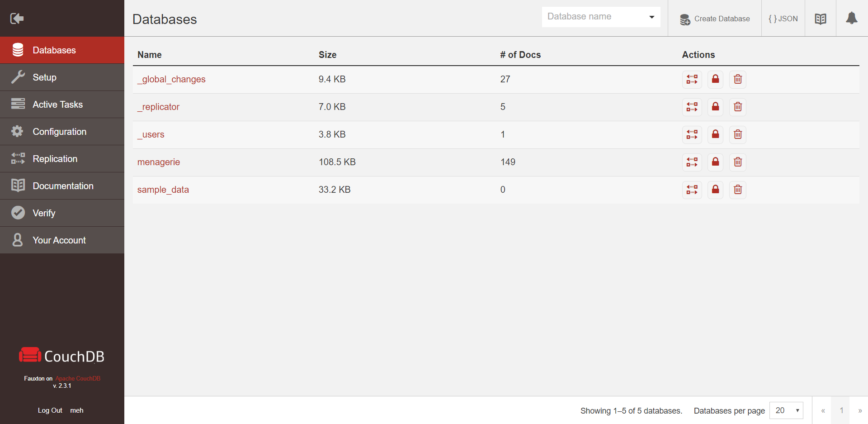Open the Active Tasks section
Image resolution: width=868 pixels, height=424 pixels.
pyautogui.click(x=57, y=105)
